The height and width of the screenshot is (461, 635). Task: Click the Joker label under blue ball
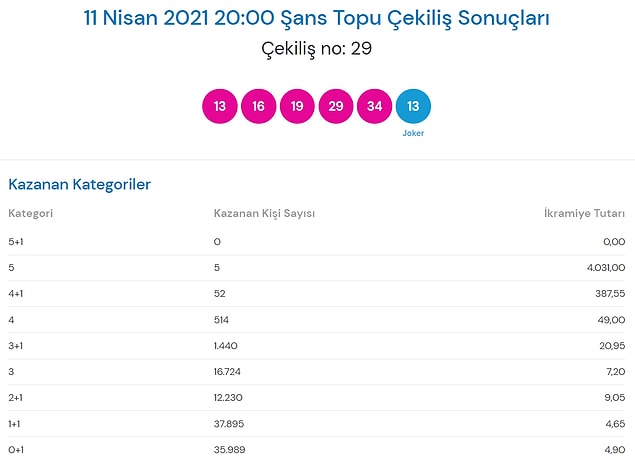pyautogui.click(x=413, y=133)
